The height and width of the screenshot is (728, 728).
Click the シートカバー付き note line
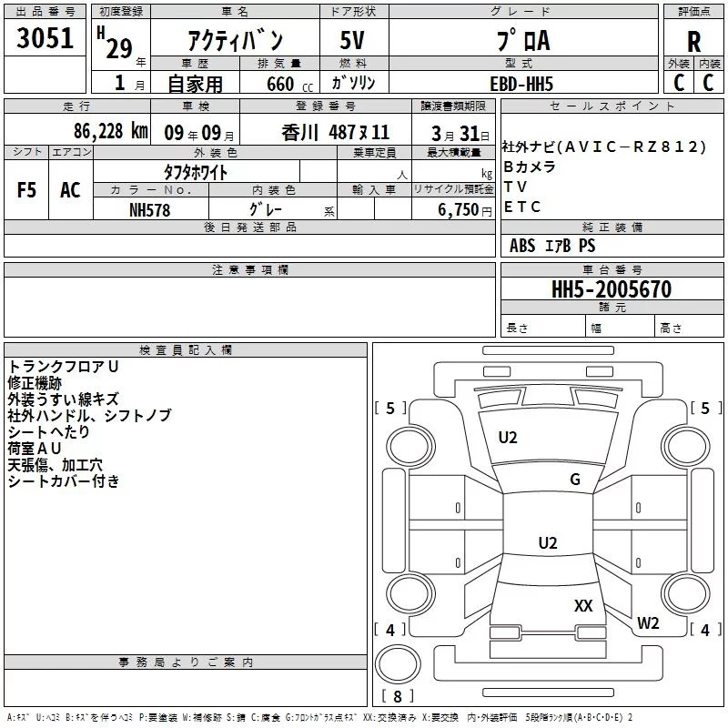(64, 481)
